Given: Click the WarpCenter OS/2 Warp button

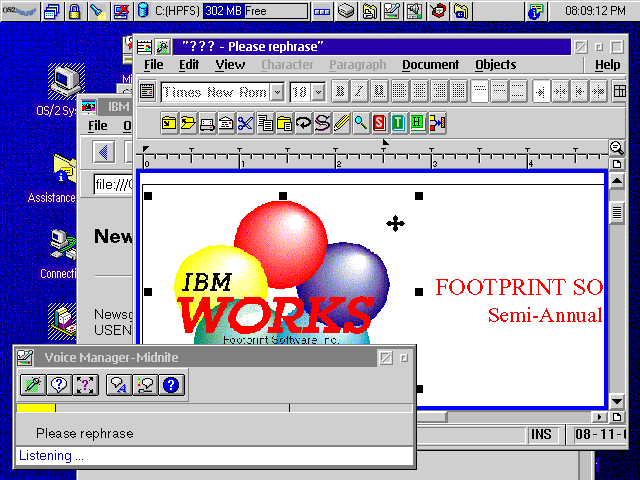Looking at the screenshot, I should coord(20,11).
